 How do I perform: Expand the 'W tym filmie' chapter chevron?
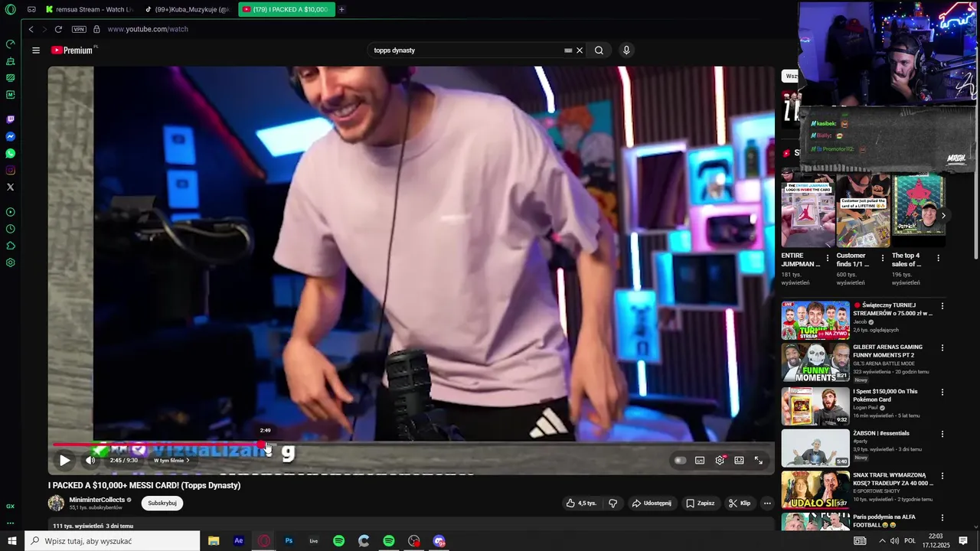188,461
